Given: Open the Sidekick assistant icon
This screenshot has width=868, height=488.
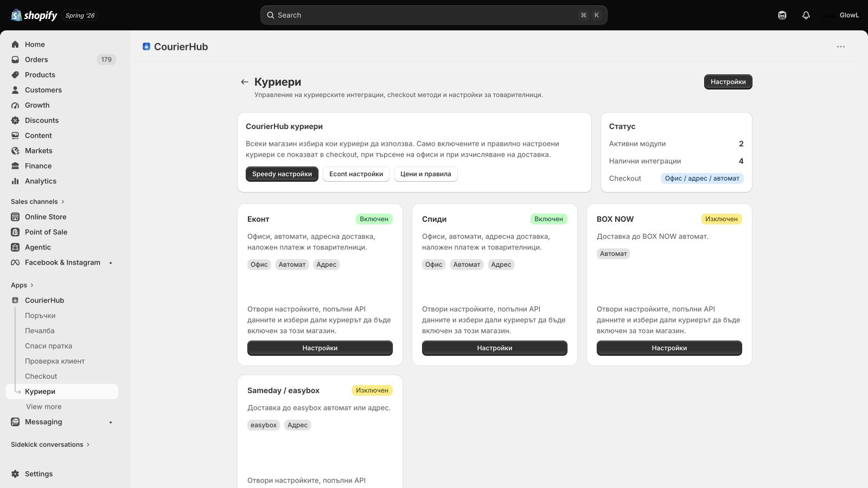Looking at the screenshot, I should (782, 15).
